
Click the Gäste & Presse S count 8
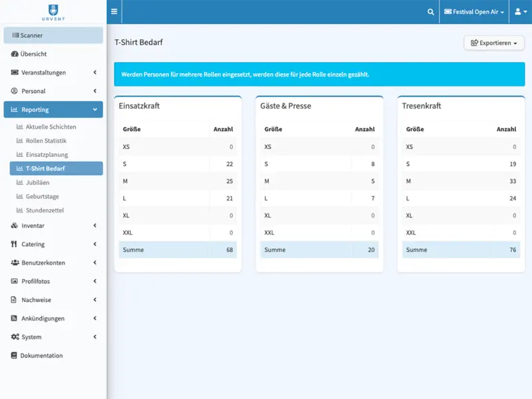point(373,164)
